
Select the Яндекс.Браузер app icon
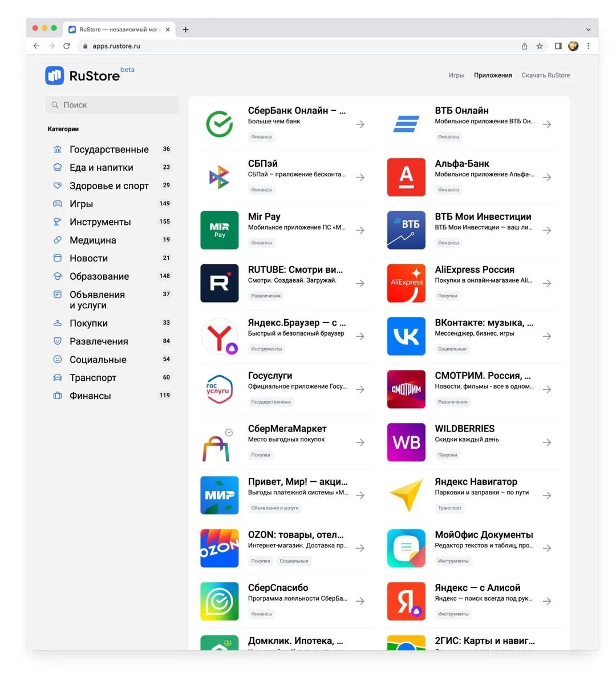[x=220, y=336]
